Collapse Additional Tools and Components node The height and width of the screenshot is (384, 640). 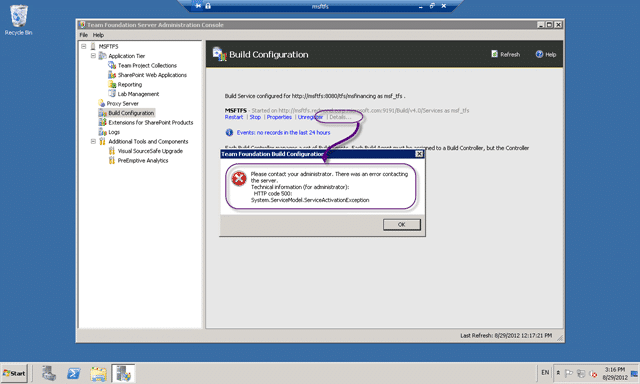coord(93,142)
